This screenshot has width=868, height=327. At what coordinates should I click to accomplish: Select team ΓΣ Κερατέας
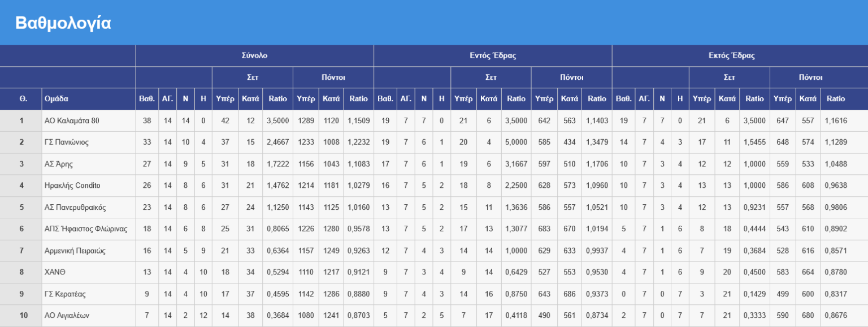coord(66,294)
